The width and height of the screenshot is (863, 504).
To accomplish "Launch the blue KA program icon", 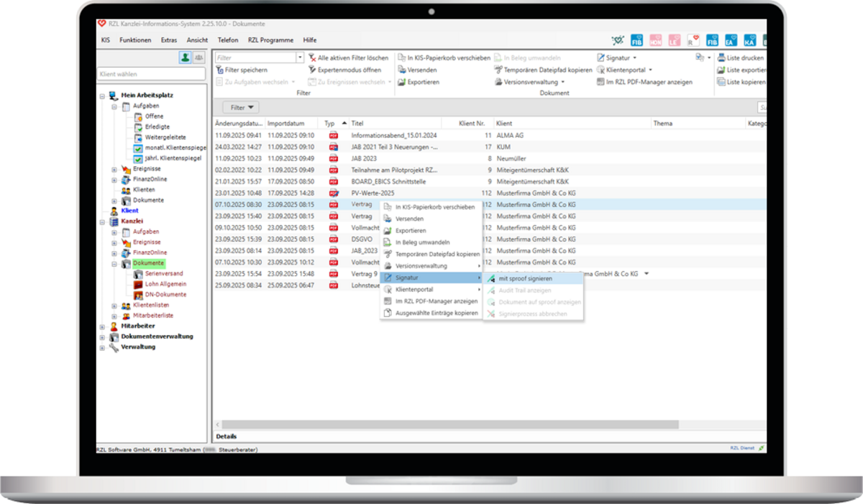I will click(750, 40).
